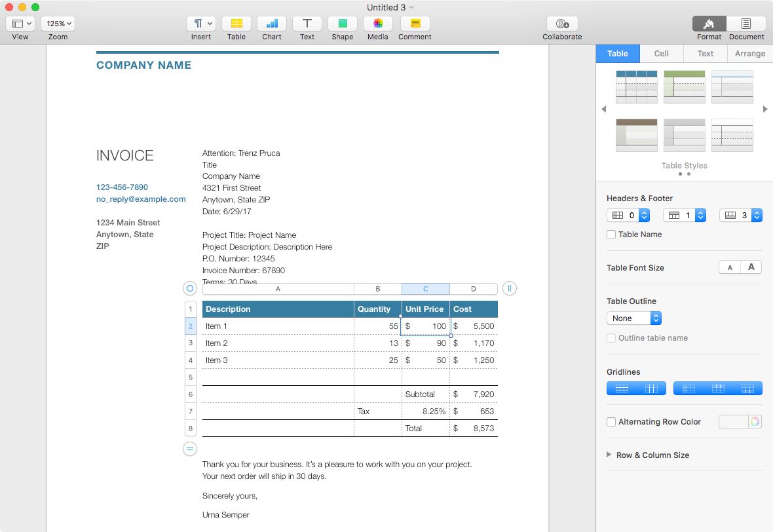
Task: Open the Document inspector
Action: 746,24
